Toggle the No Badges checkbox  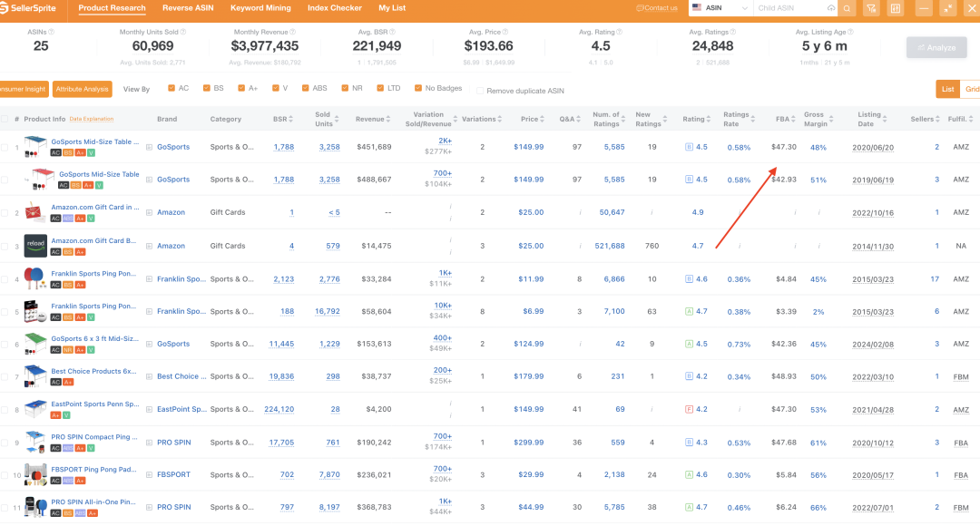tap(418, 88)
